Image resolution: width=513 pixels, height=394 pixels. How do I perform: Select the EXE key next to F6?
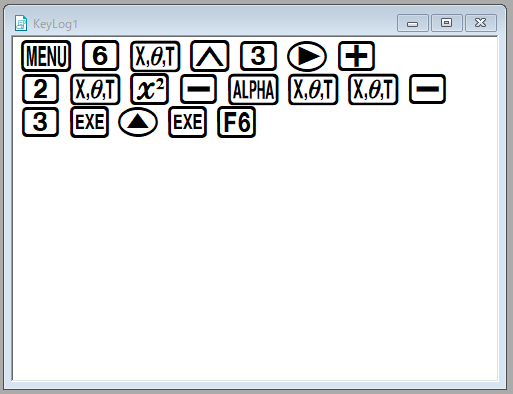(x=187, y=122)
